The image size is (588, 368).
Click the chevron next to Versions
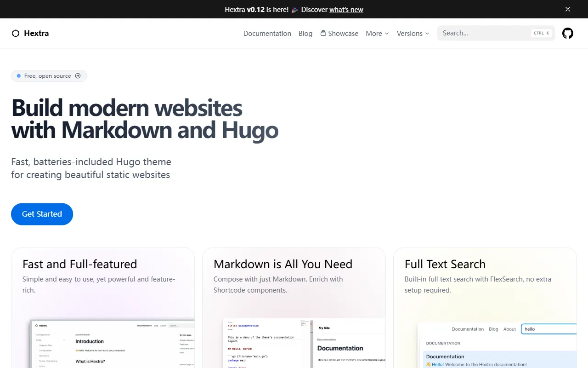click(427, 34)
